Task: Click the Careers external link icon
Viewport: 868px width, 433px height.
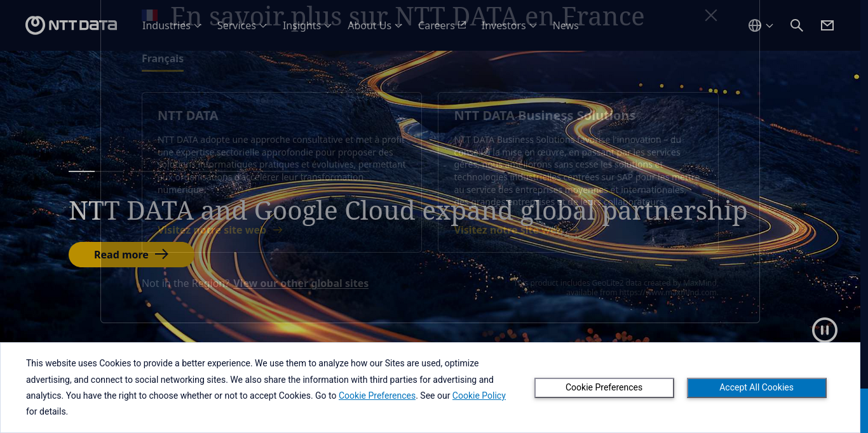Action: click(462, 25)
